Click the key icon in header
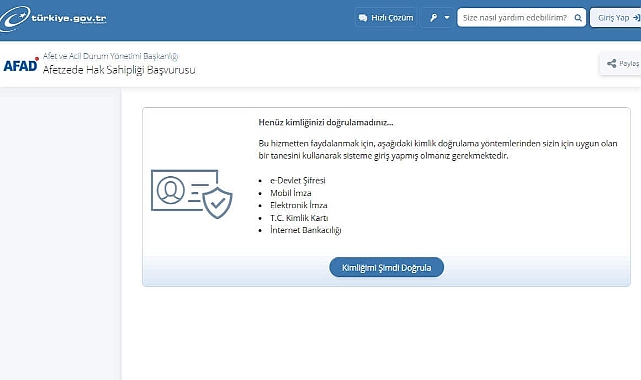 click(x=433, y=18)
